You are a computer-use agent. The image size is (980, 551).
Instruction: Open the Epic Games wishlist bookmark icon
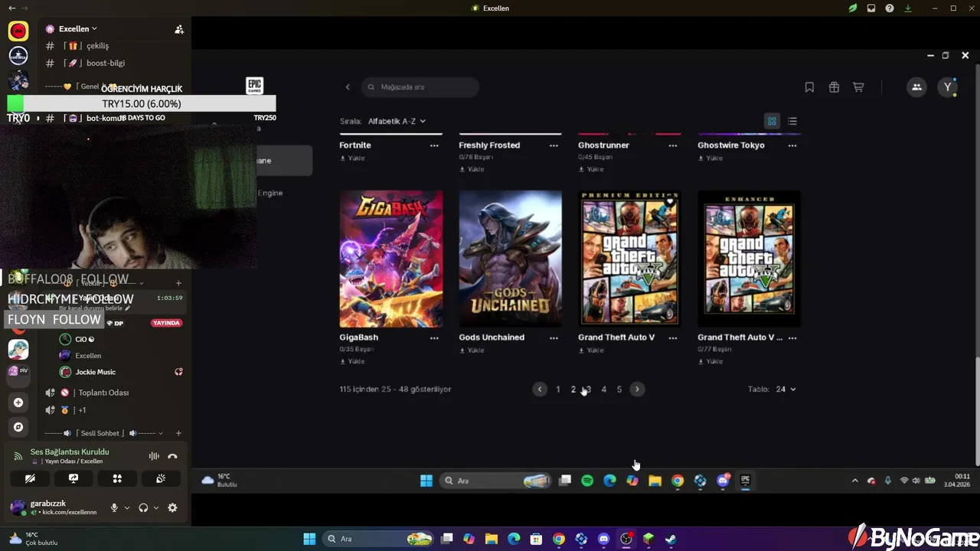point(809,87)
